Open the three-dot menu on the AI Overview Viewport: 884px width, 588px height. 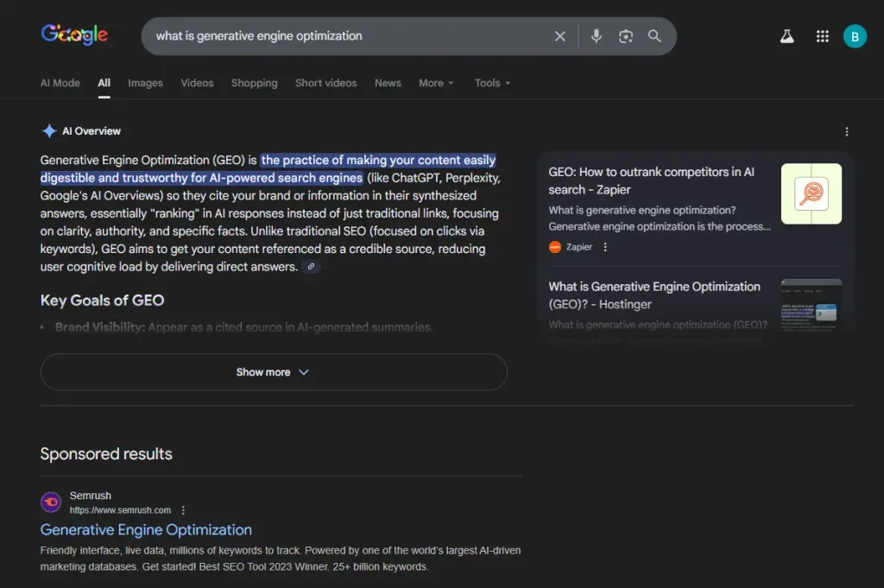[x=847, y=130]
